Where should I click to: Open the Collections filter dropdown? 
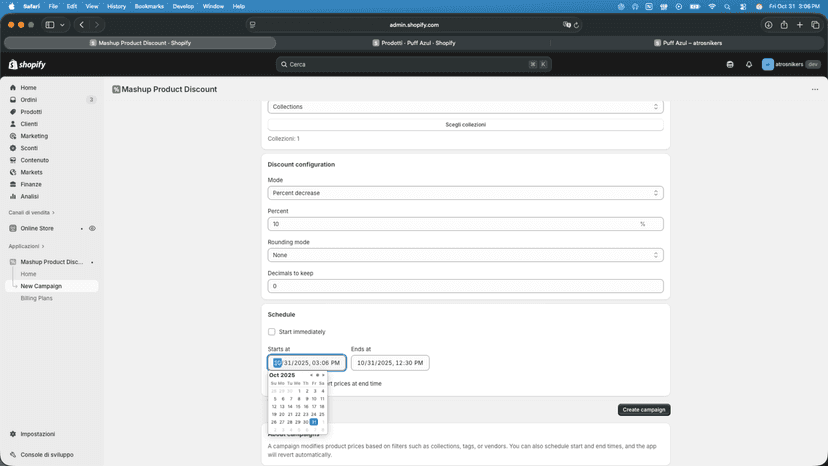(465, 107)
